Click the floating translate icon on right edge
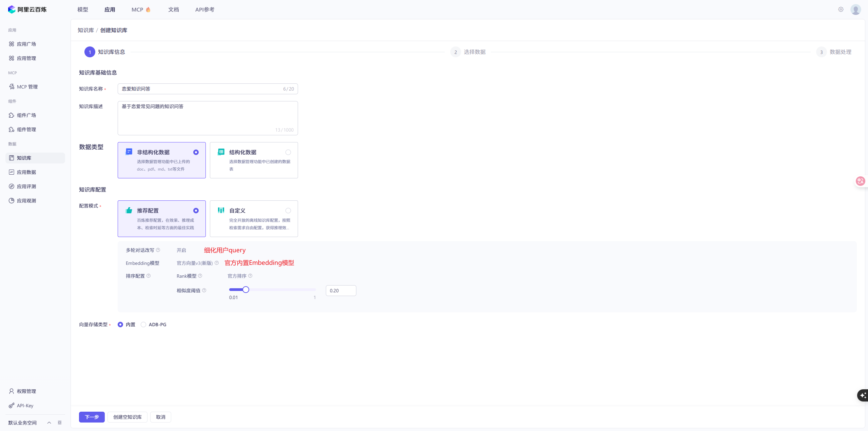 click(x=860, y=181)
